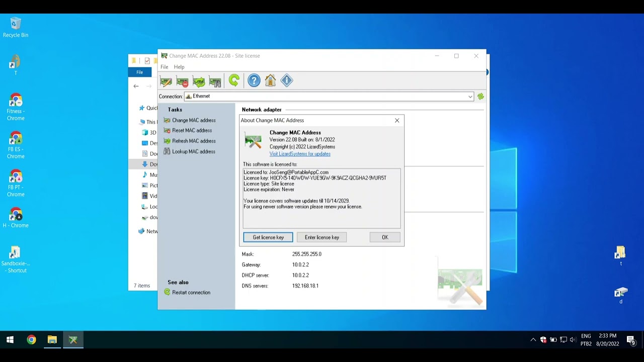
Task: Click OK in the About dialog
Action: click(385, 237)
